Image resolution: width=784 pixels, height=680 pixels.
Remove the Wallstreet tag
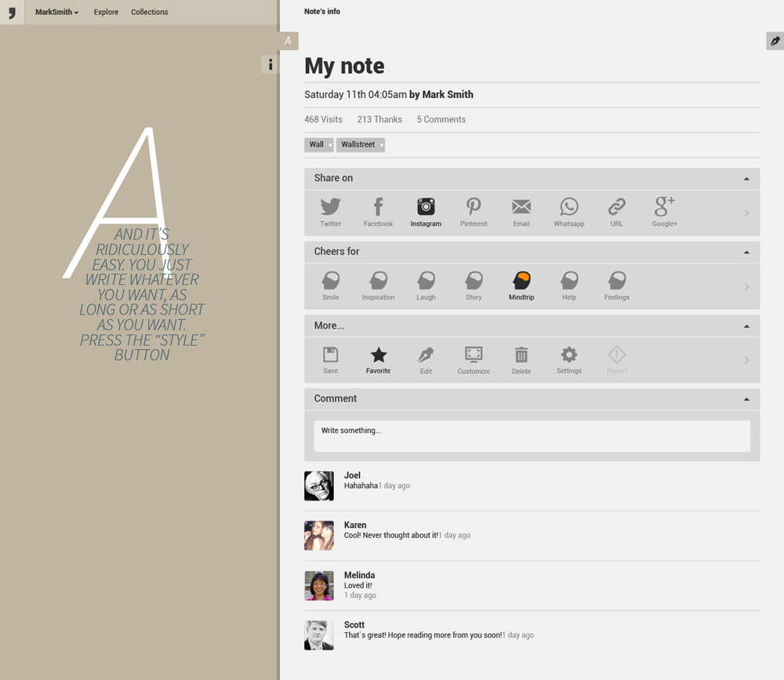pos(382,145)
